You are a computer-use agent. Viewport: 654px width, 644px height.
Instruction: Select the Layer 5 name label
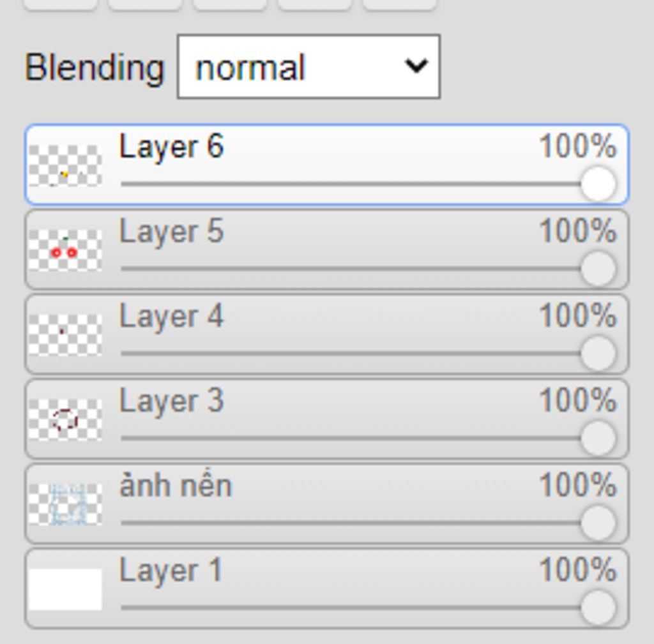pos(171,232)
